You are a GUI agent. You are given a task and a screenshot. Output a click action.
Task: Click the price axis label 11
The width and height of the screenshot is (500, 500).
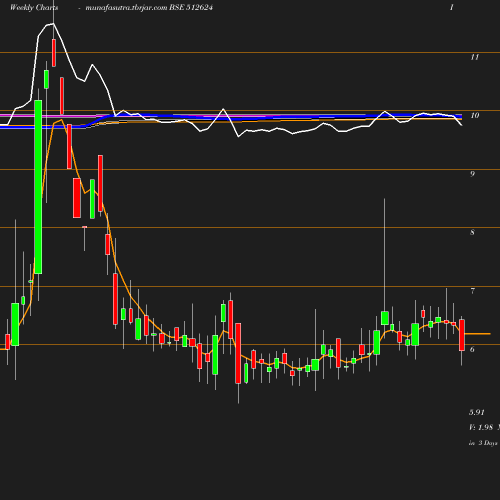(x=474, y=57)
